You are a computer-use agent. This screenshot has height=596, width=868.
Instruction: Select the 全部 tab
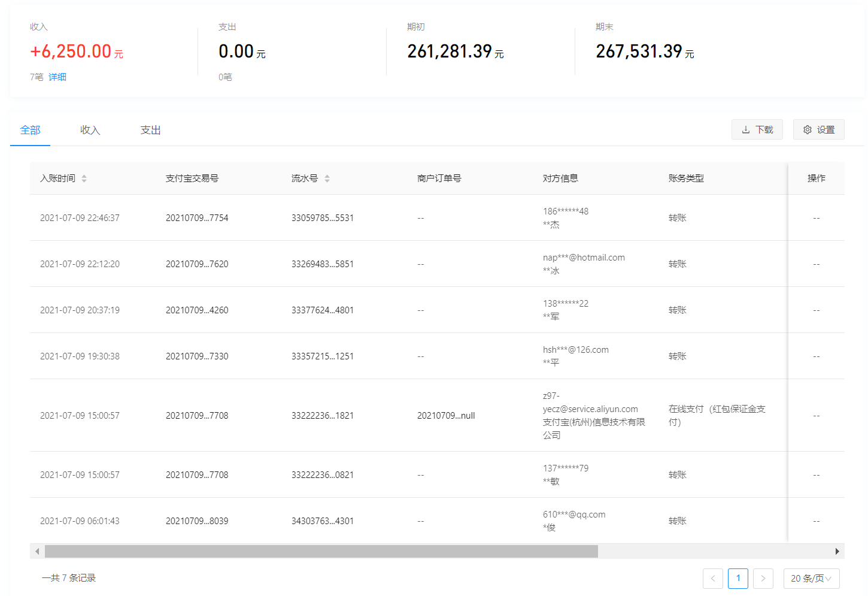coord(30,130)
